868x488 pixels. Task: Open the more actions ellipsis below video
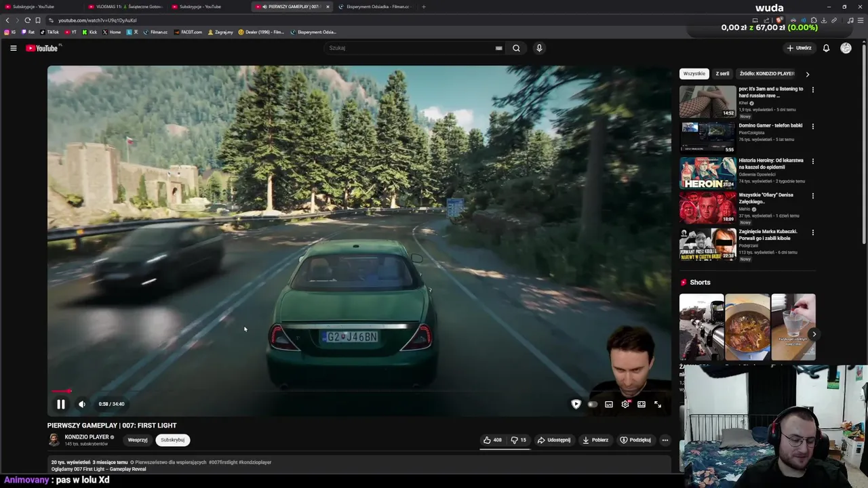click(x=665, y=440)
